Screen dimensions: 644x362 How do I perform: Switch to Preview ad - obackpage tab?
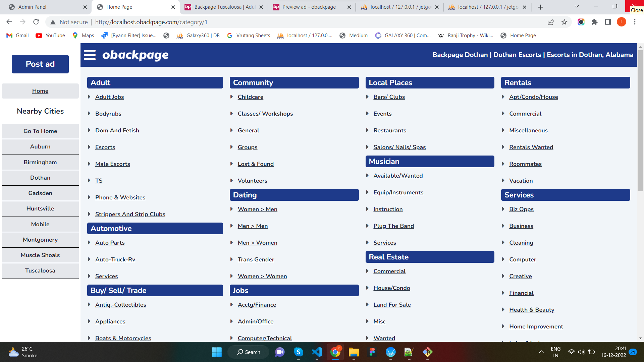coord(309,7)
